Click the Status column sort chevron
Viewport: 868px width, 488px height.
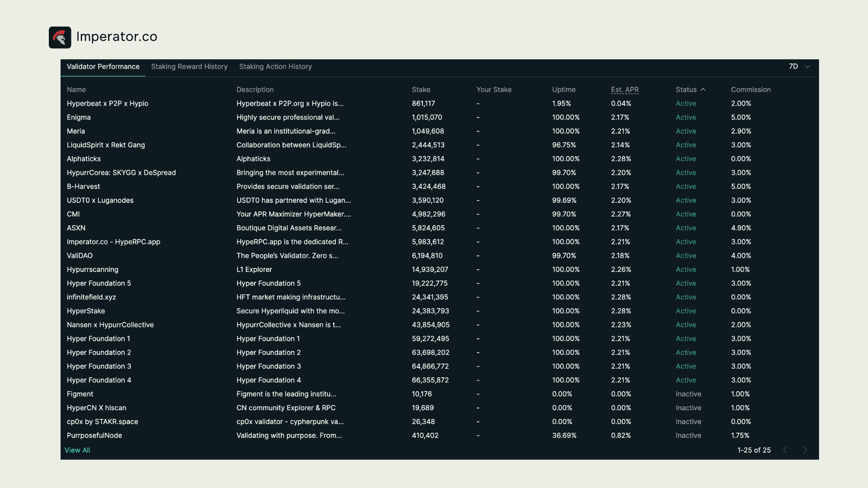tap(703, 89)
